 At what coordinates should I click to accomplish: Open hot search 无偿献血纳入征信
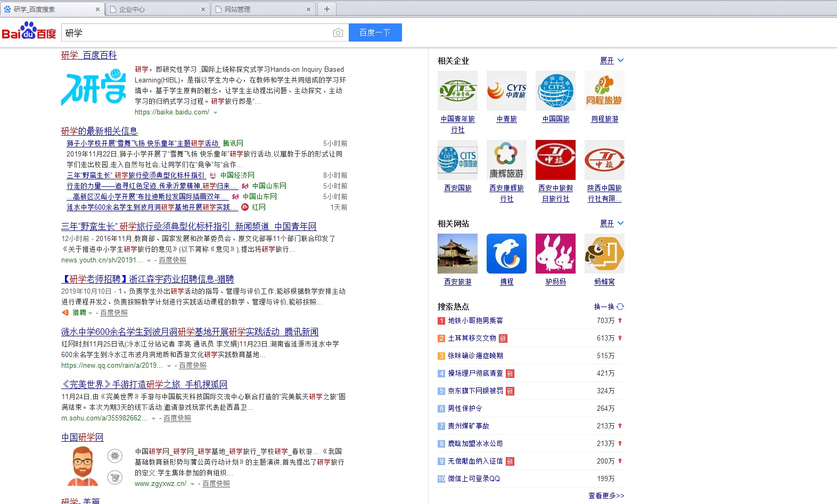tap(475, 461)
